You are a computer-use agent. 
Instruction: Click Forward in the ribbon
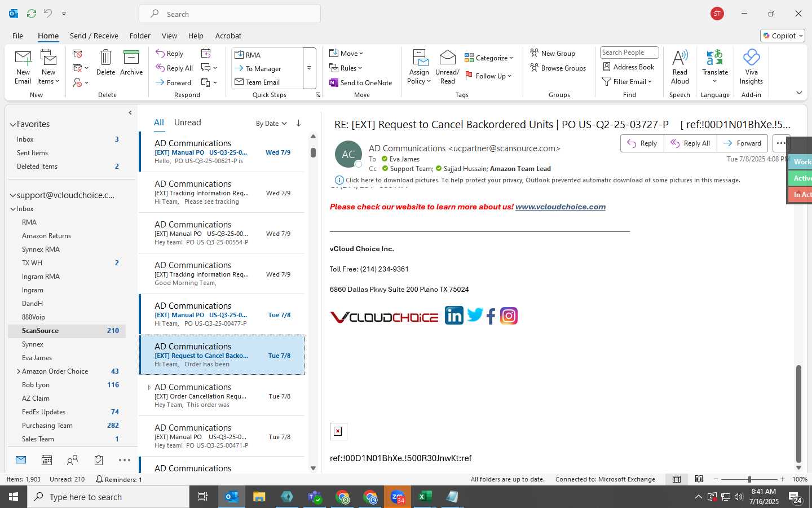point(174,83)
